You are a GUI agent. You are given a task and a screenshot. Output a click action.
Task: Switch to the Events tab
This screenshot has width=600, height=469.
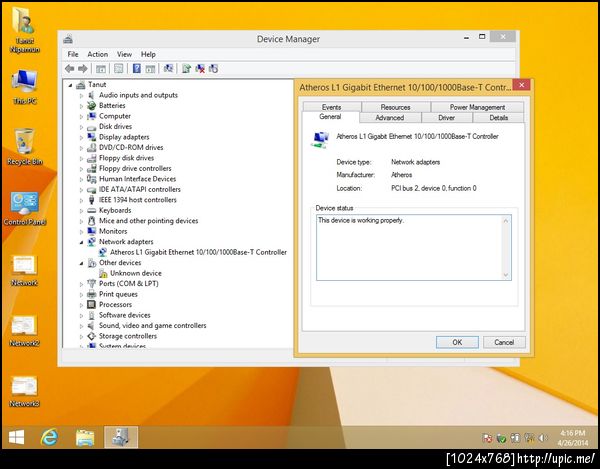[x=331, y=107]
